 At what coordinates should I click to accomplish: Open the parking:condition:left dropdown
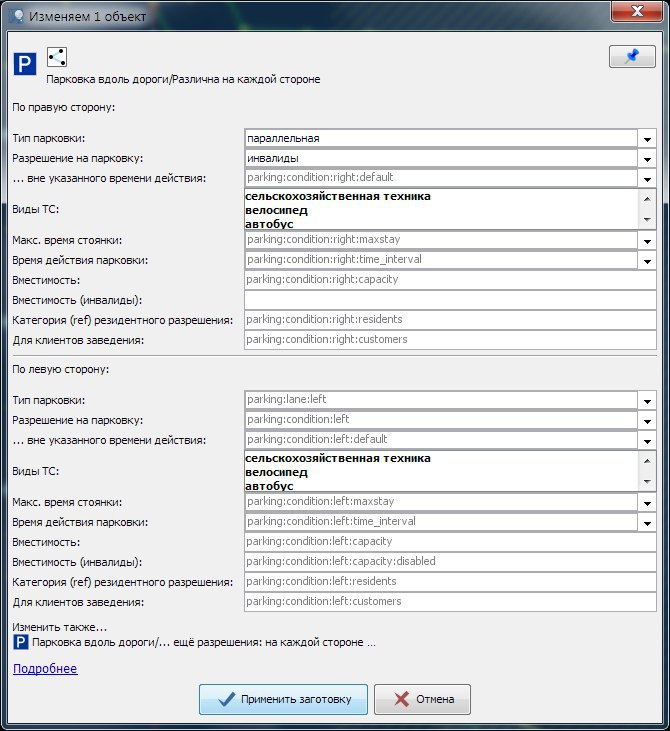coord(647,421)
